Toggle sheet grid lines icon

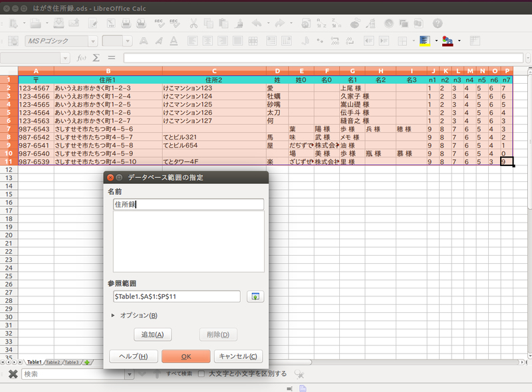(475, 41)
